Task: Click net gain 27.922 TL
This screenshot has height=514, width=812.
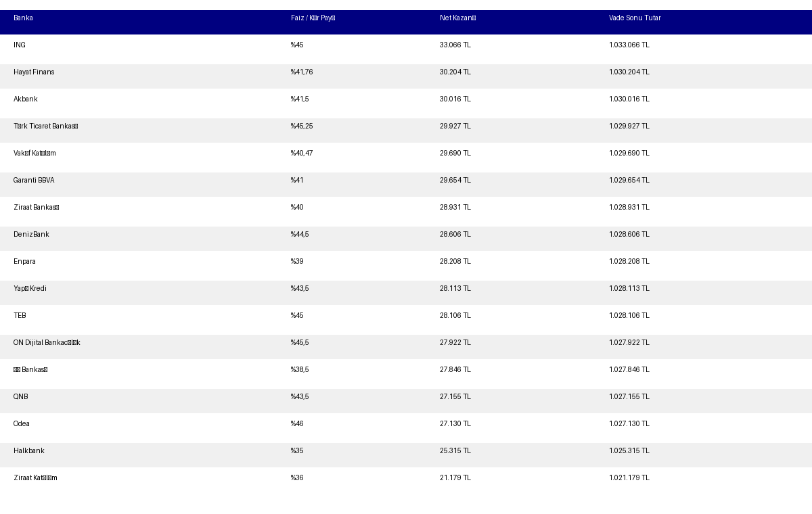Action: tap(455, 343)
